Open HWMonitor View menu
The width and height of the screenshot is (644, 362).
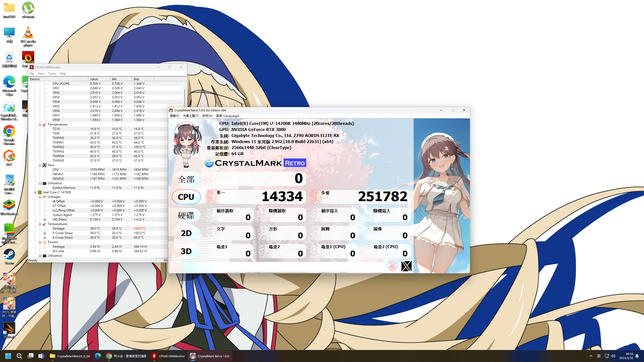41,73
